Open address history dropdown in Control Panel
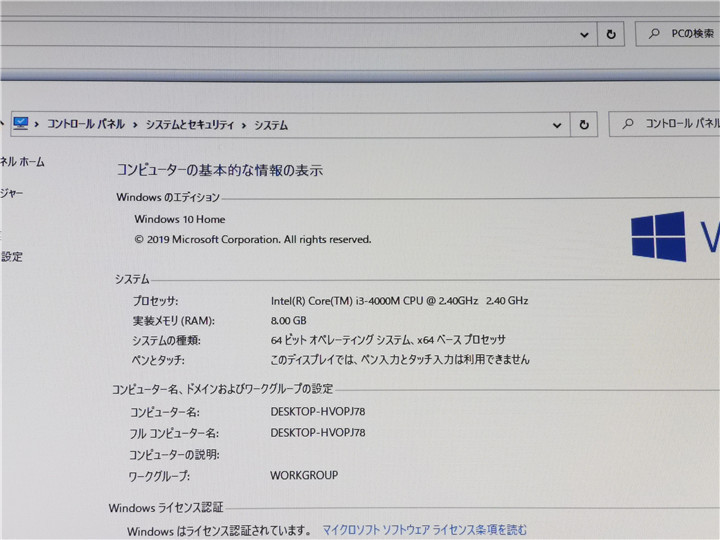The width and height of the screenshot is (720, 540). [x=557, y=125]
